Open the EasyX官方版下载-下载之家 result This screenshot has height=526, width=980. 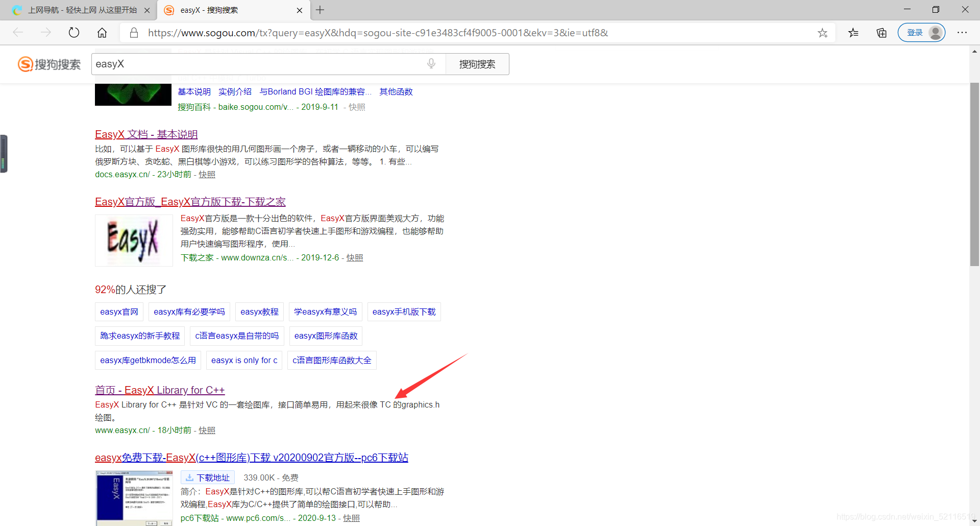coord(190,202)
